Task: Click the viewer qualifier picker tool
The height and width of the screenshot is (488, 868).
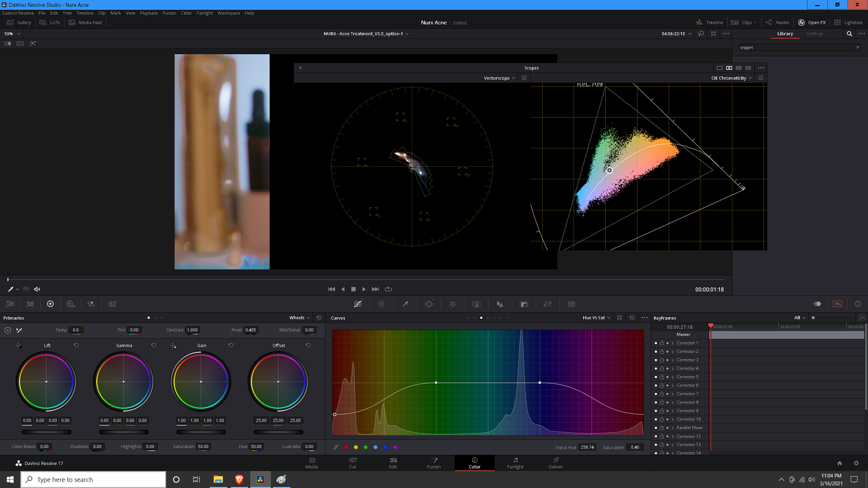Action: [11, 289]
